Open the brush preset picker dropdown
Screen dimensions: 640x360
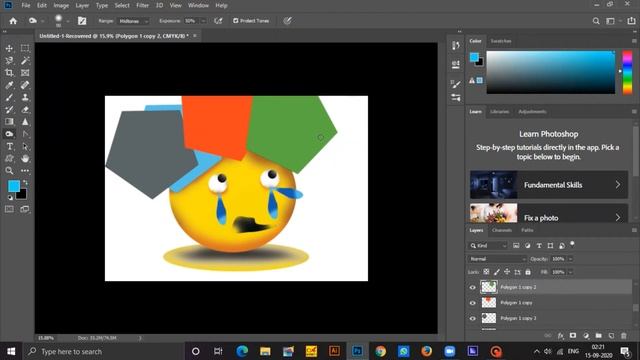(x=68, y=21)
